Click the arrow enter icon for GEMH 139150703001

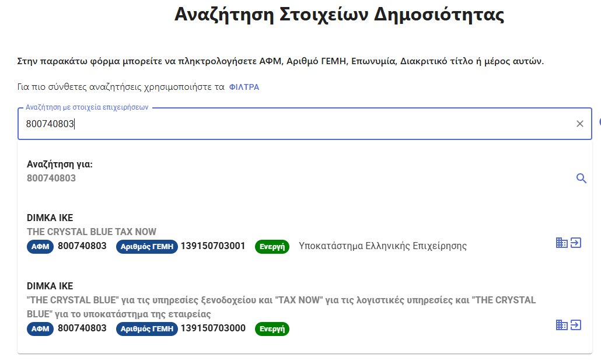tap(576, 243)
